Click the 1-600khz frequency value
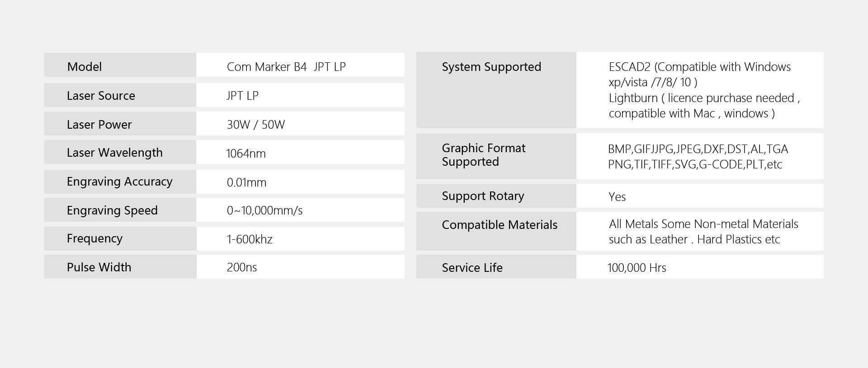This screenshot has width=868, height=368. tap(250, 239)
